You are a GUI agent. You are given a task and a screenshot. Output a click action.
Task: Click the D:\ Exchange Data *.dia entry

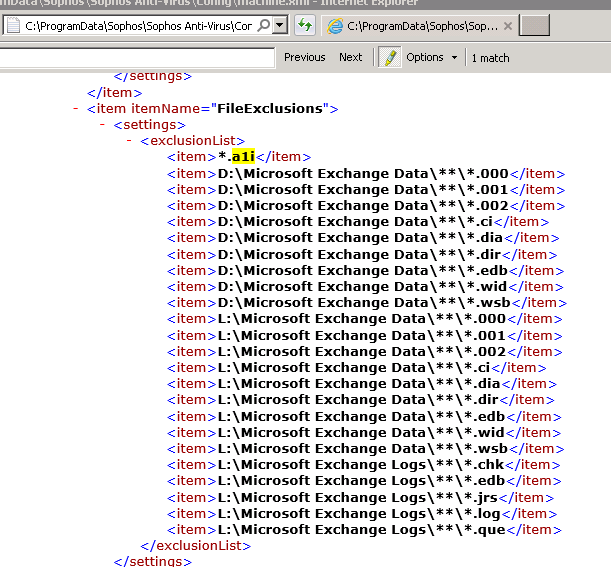coord(363,238)
